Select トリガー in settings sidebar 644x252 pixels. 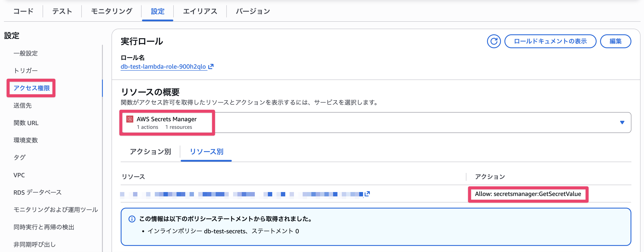pyautogui.click(x=25, y=71)
